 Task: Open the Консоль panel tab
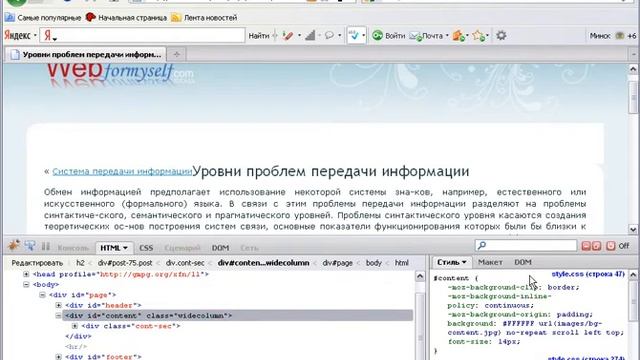tap(73, 248)
